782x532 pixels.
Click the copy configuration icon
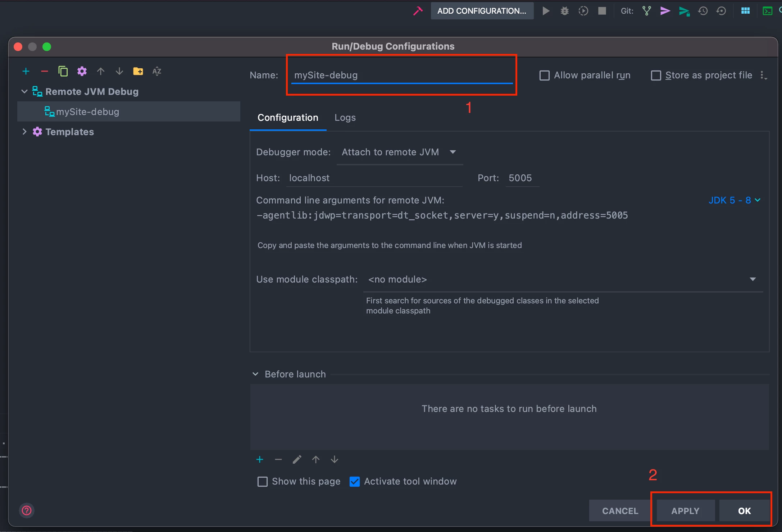(63, 71)
